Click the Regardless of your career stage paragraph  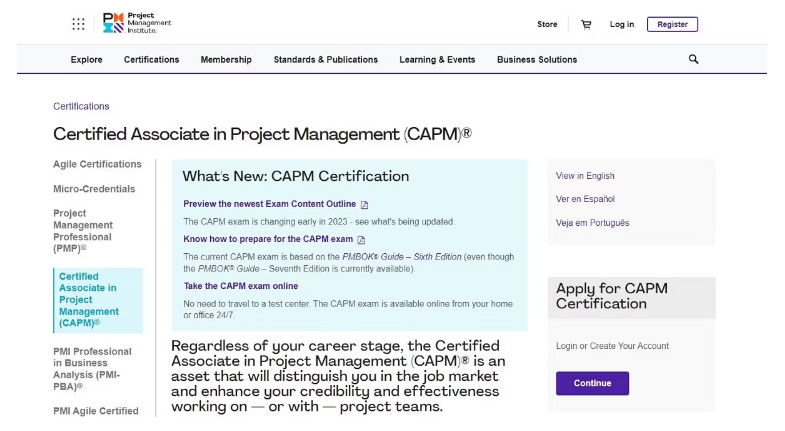338,376
